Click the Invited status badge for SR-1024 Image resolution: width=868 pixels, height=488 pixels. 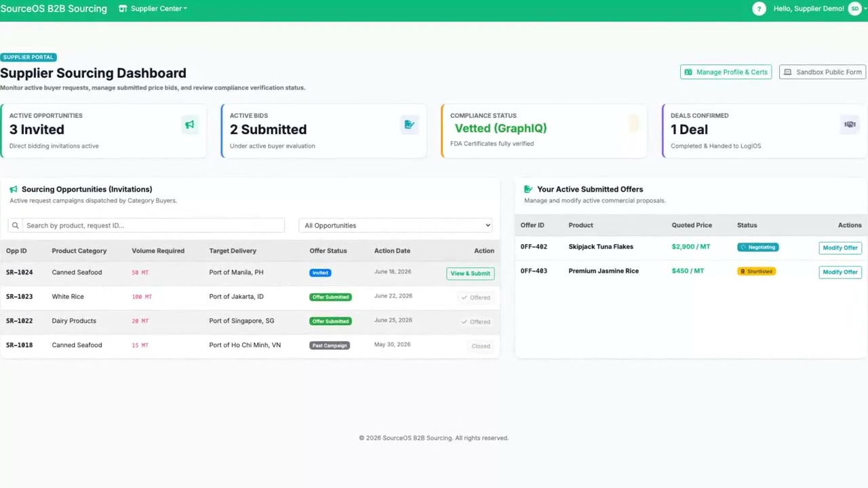[x=320, y=272]
